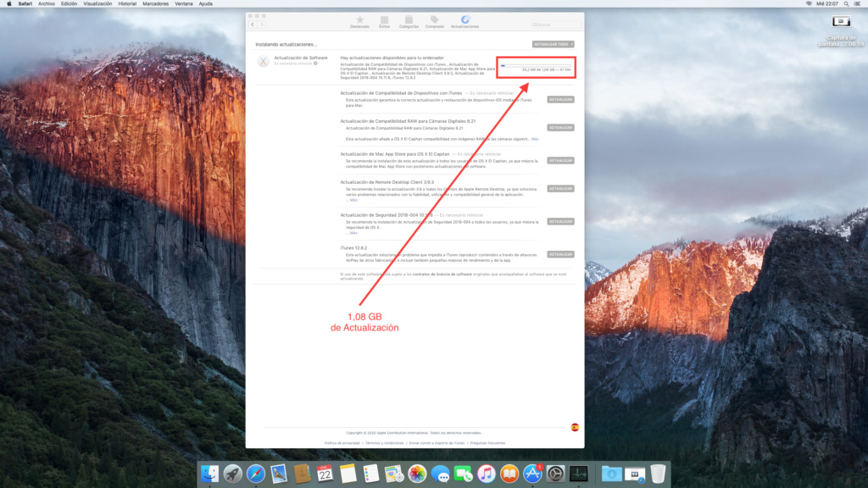
Task: Go back with the toolbar back arrow
Action: pos(253,25)
